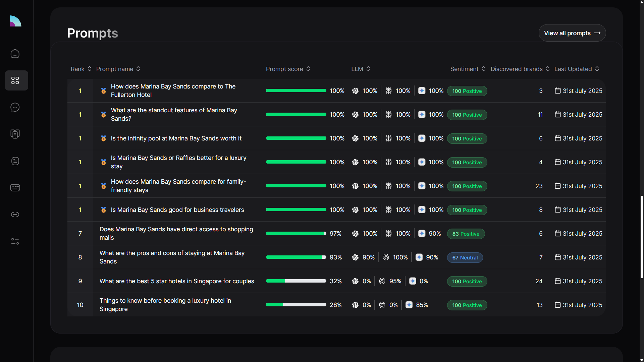The image size is (644, 362).
Task: Open the keyboard sidebar icon
Action: (15, 188)
